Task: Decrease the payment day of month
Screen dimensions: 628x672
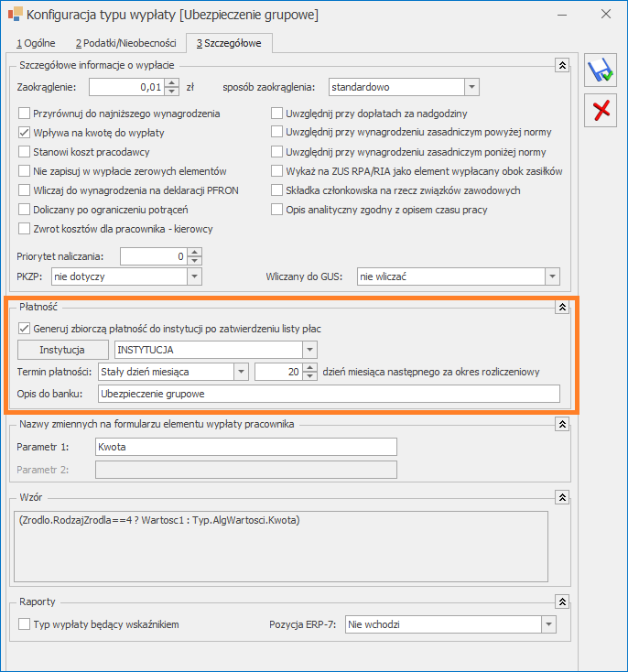Action: pyautogui.click(x=309, y=376)
